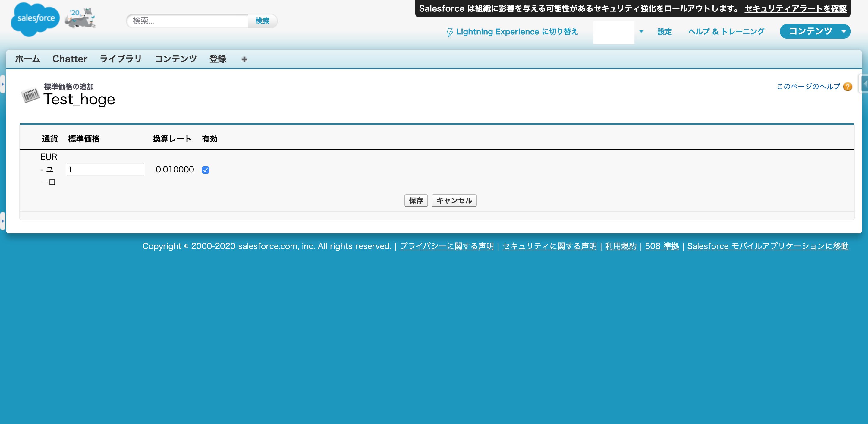Click the 標準価格 input field for EUR

(105, 169)
